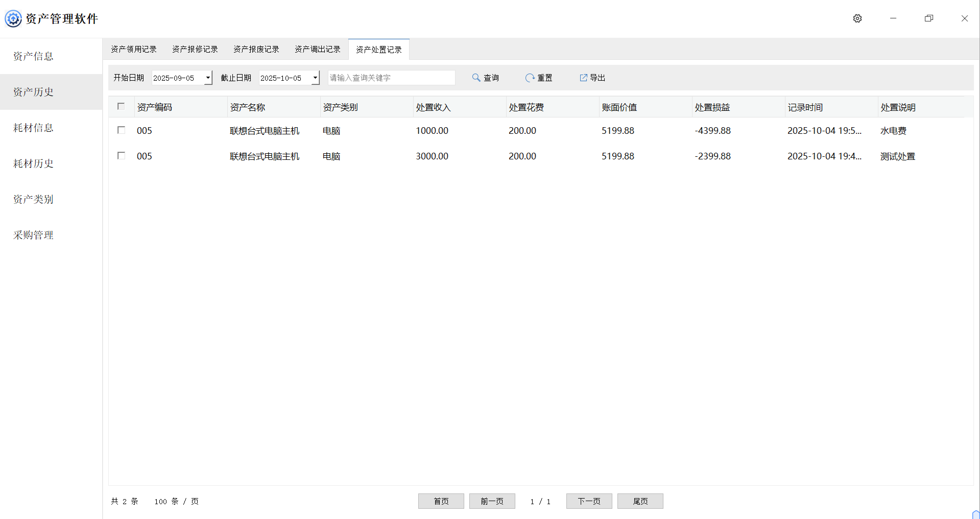The image size is (980, 519).
Task: Click the search keyword input field
Action: tap(391, 78)
